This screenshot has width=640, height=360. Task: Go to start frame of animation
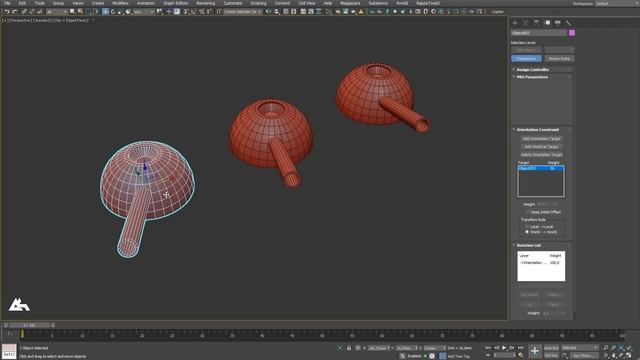tap(488, 348)
